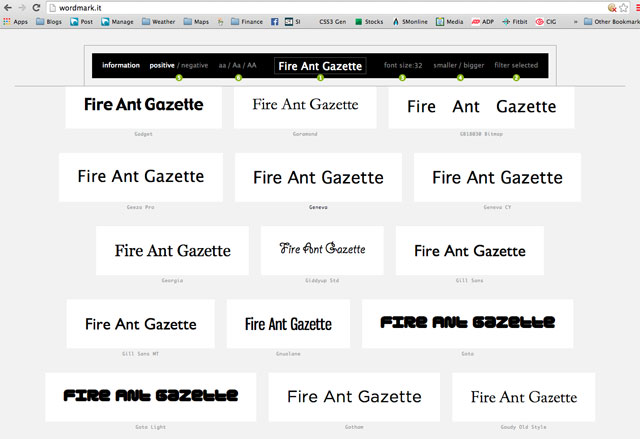Open the Facebook bookmark icon
The height and width of the screenshot is (439, 640).
[275, 22]
